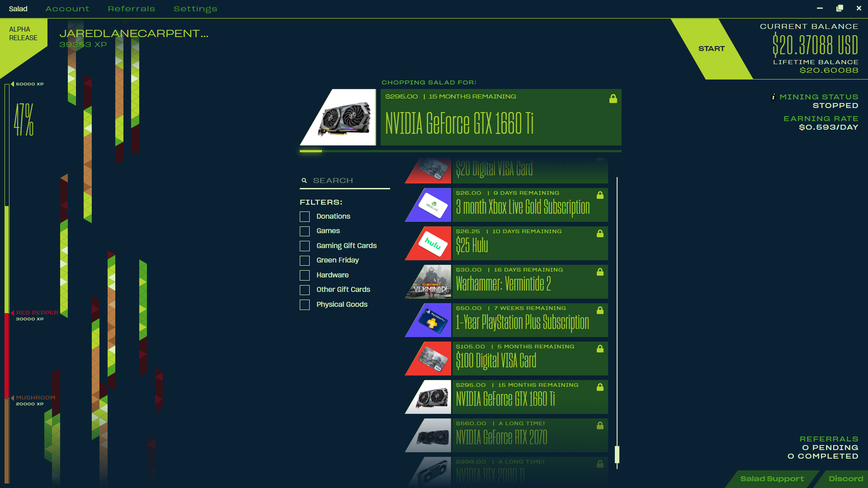Check the Gaming Gift Cards filter

coord(305,246)
